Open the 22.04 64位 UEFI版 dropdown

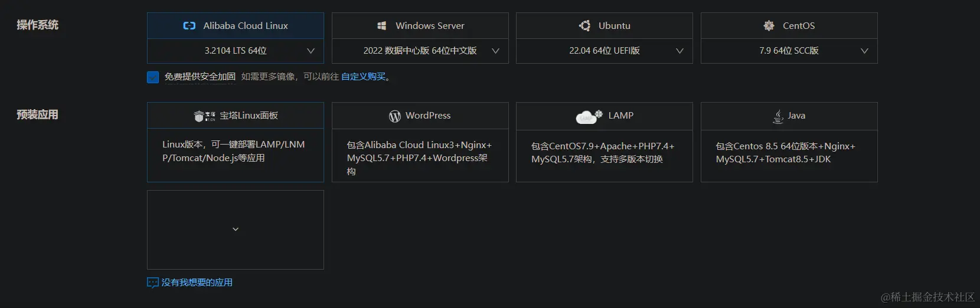[x=605, y=51]
